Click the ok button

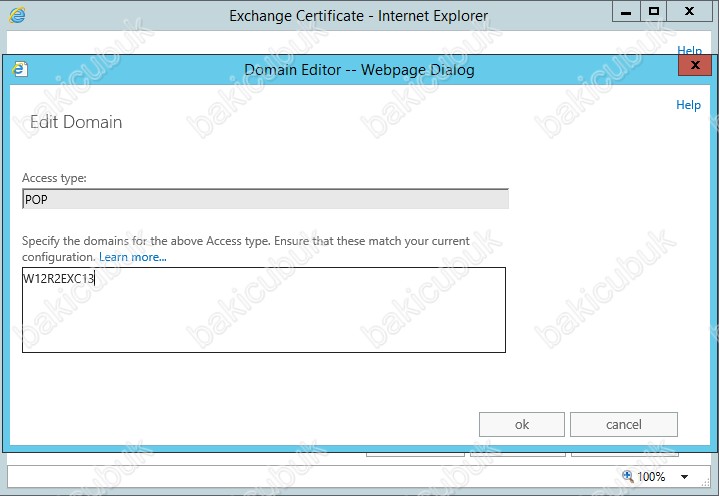pyautogui.click(x=521, y=424)
